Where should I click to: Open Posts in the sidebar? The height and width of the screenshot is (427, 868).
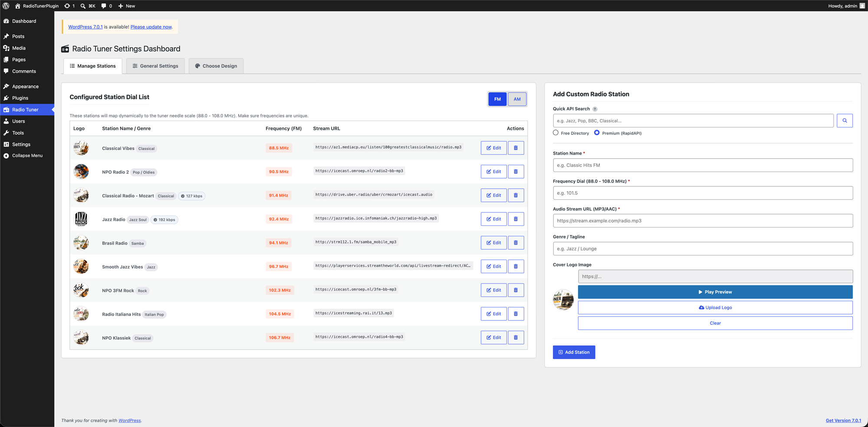click(27, 36)
